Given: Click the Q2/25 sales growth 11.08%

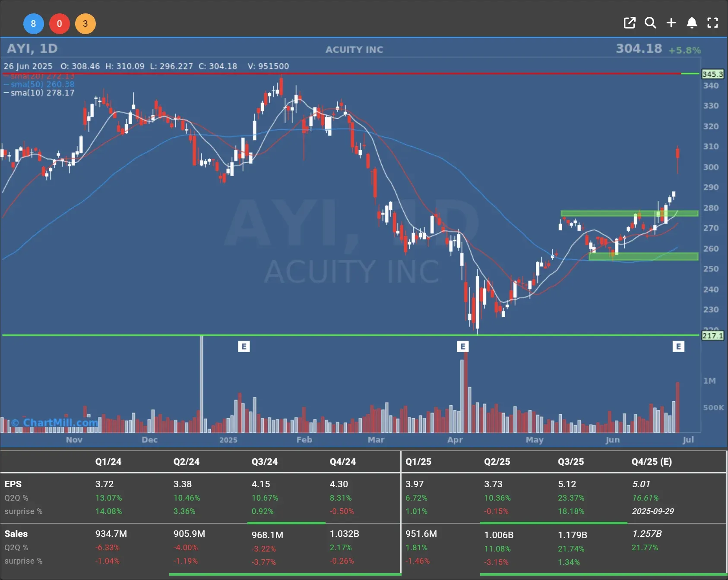Looking at the screenshot, I should point(497,549).
